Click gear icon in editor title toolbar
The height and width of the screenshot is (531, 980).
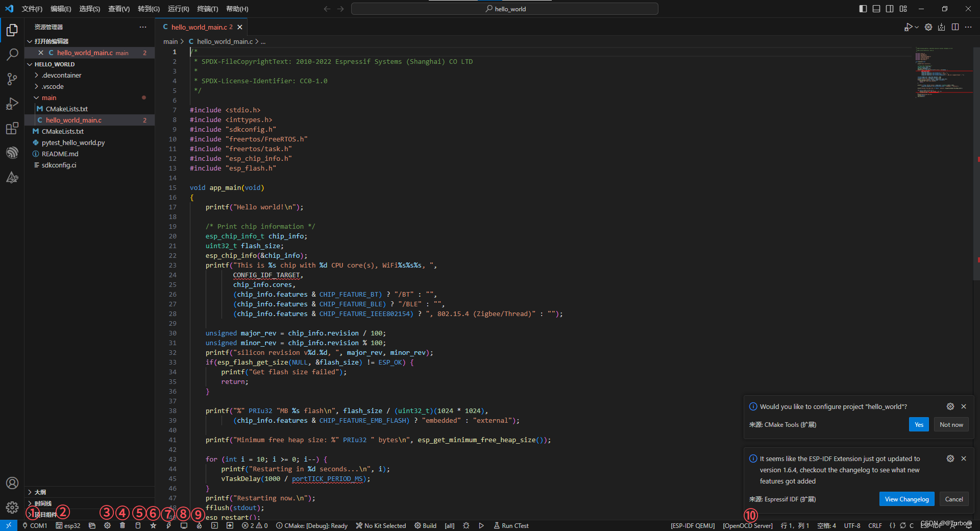[x=928, y=27]
